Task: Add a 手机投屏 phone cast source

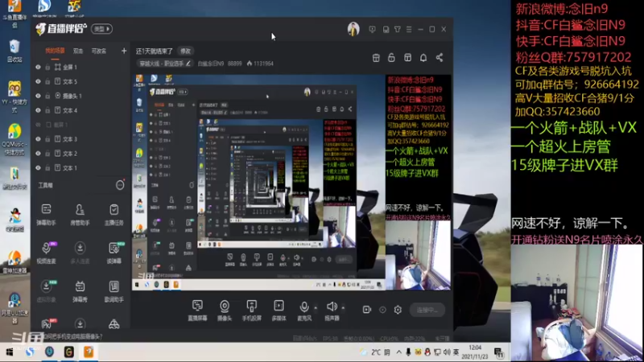Action: pos(251,310)
